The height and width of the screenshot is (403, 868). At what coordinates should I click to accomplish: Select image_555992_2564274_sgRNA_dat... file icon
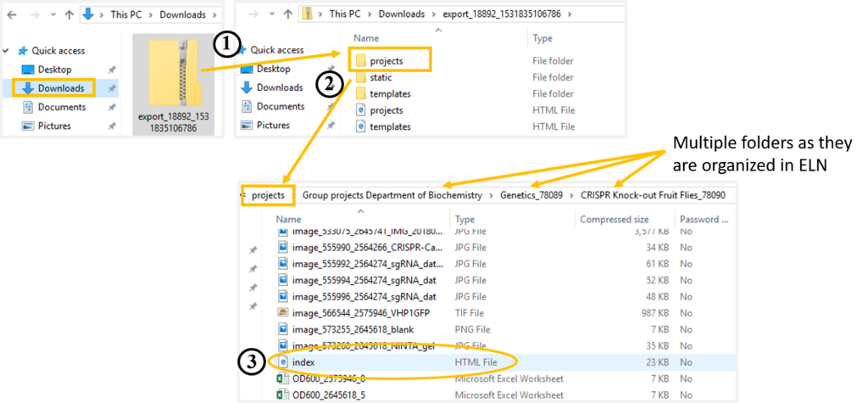click(283, 263)
